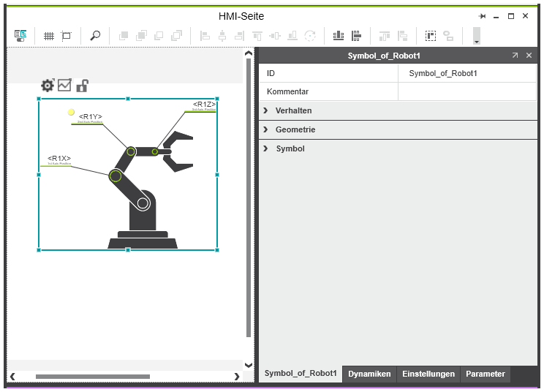Open the Parameter tab
The height and width of the screenshot is (392, 544).
pyautogui.click(x=486, y=374)
